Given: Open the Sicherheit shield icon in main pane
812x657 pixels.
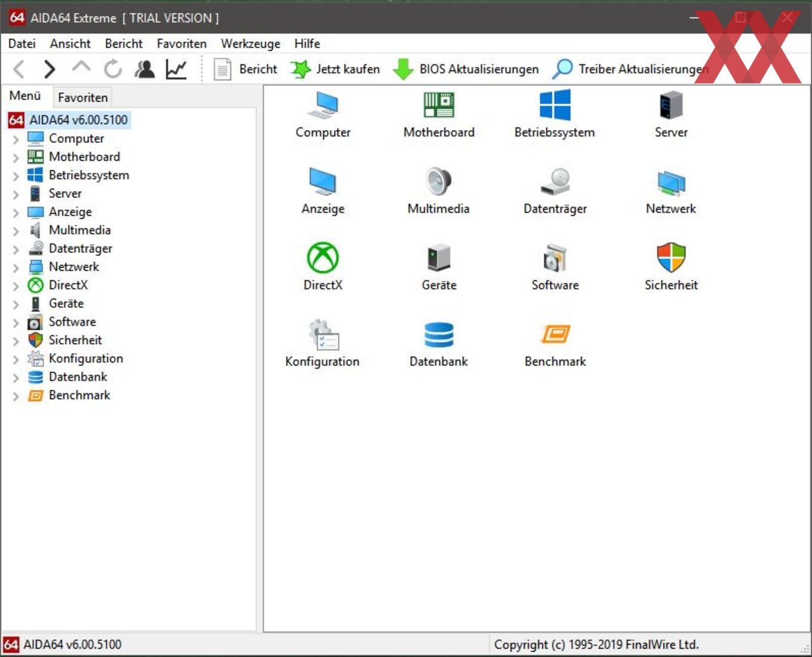Looking at the screenshot, I should (x=671, y=258).
